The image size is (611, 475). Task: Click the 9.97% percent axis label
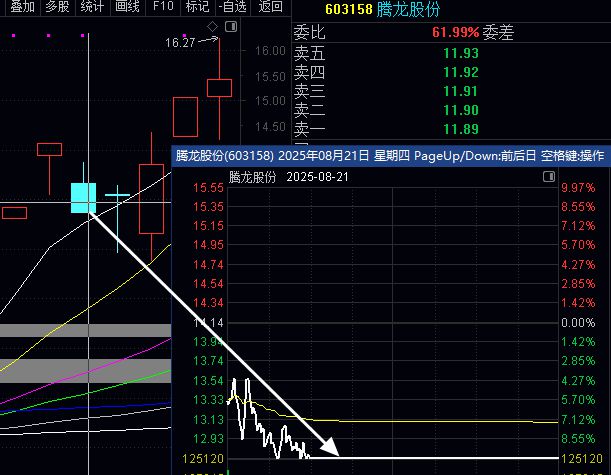click(x=578, y=188)
